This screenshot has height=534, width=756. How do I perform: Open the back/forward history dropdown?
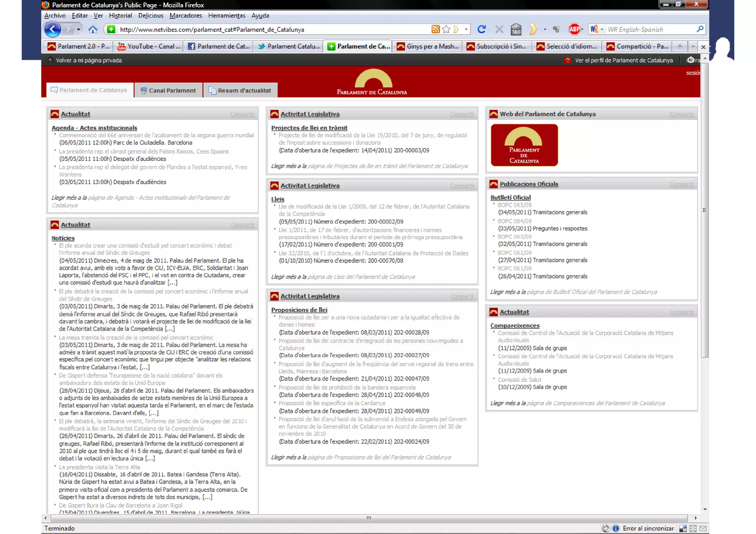(x=78, y=29)
